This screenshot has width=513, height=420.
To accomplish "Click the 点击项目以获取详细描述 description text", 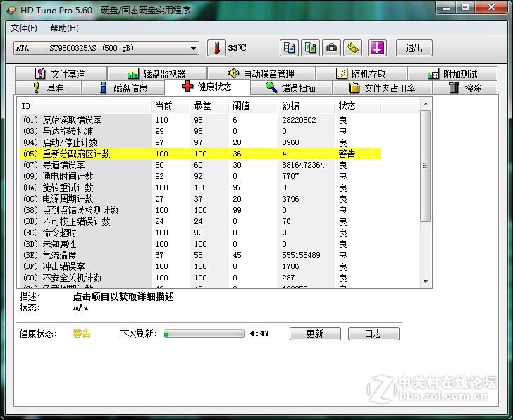I will (x=123, y=297).
